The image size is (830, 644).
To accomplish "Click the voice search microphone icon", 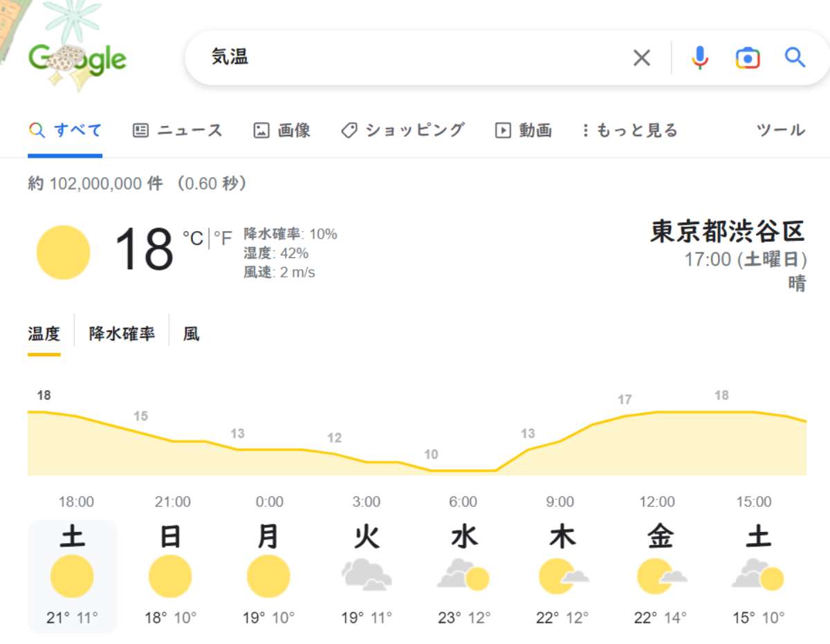I will (x=700, y=58).
